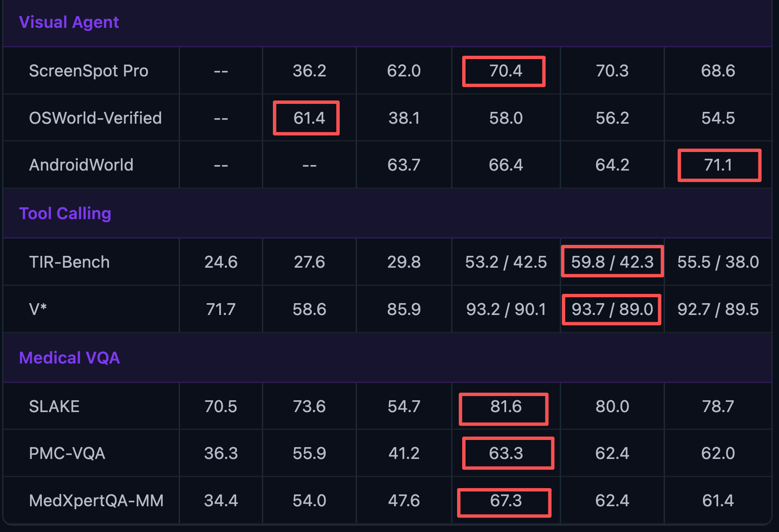
Task: Click highlighted 93.7 / 89.0 V* cell
Action: click(x=612, y=309)
